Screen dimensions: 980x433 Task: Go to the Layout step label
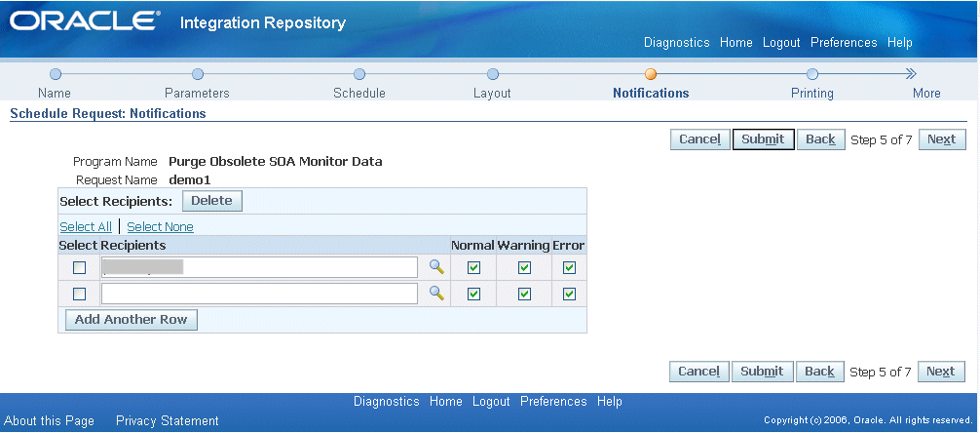pyautogui.click(x=492, y=94)
